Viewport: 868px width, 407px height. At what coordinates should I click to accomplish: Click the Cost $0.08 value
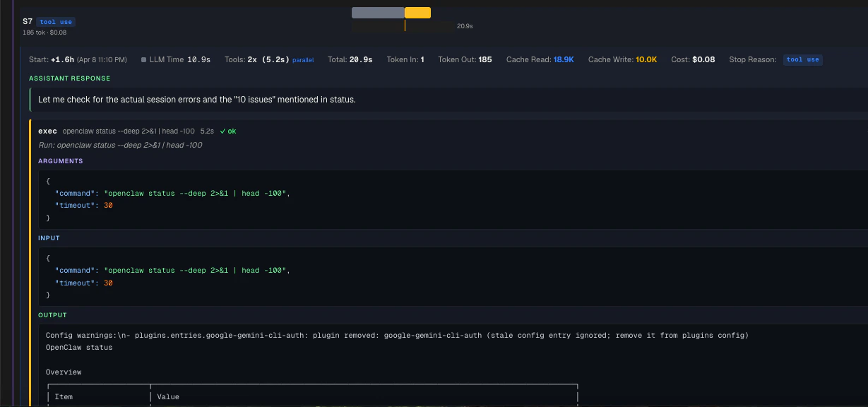pyautogui.click(x=703, y=60)
